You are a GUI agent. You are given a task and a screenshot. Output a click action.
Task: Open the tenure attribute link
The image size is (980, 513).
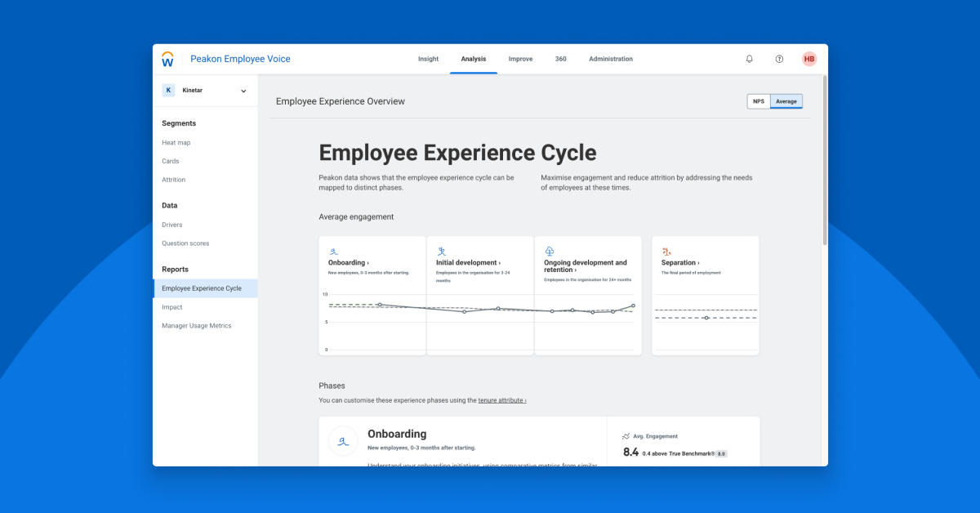pos(501,399)
